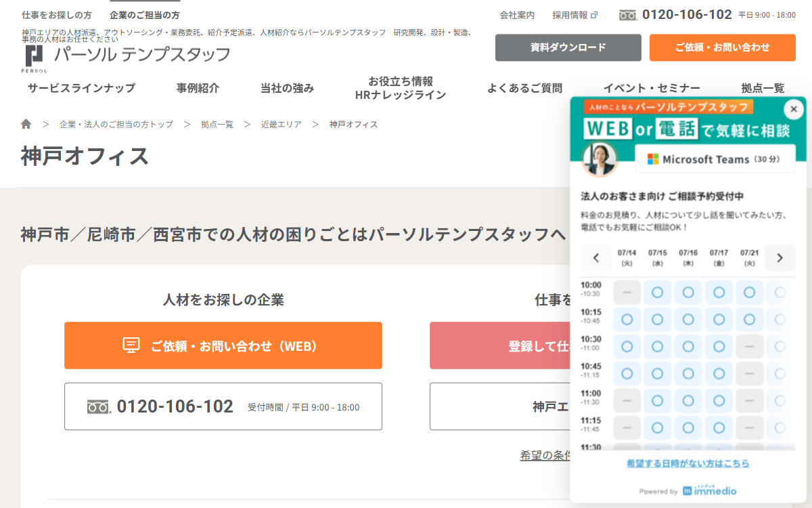
Task: Click the home icon in the breadcrumb
Action: coord(26,124)
